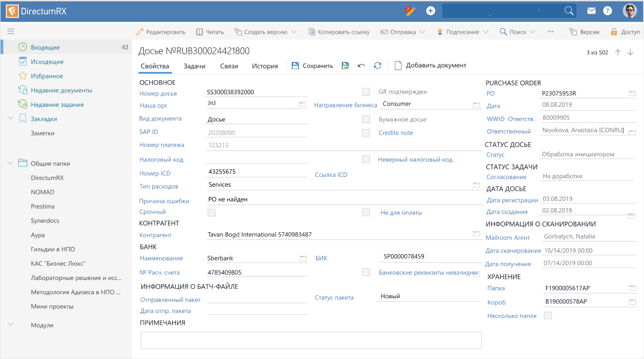Image resolution: width=644 pixels, height=359 pixels.
Task: Open the Заметки item
Action: (x=42, y=133)
